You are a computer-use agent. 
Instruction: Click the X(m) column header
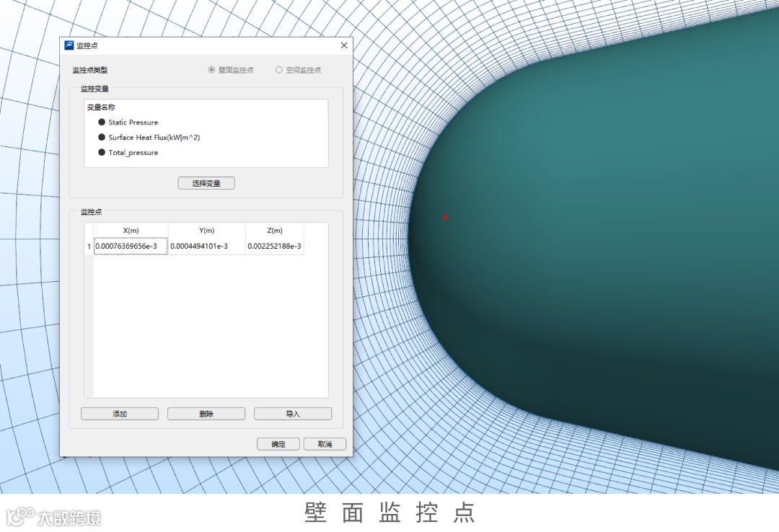click(131, 231)
